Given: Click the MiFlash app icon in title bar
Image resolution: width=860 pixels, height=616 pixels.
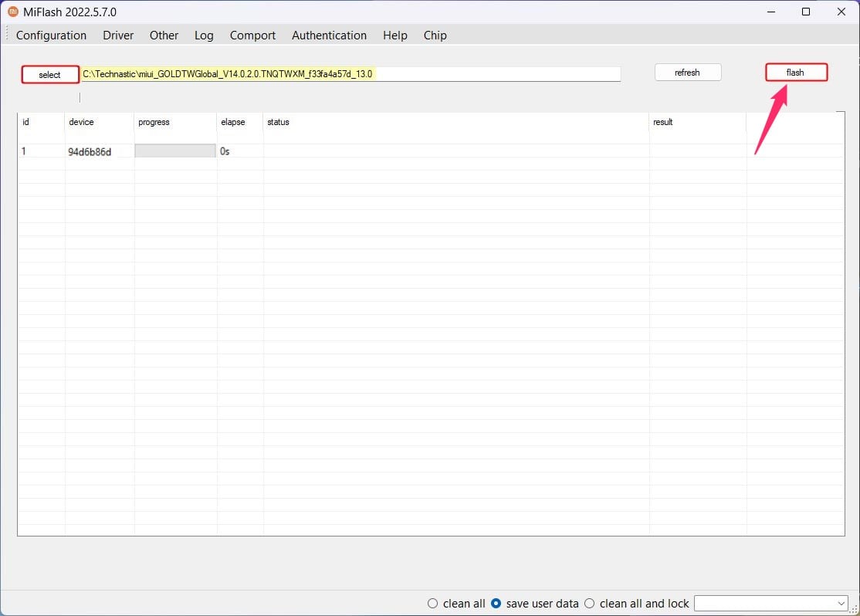Looking at the screenshot, I should tap(12, 12).
